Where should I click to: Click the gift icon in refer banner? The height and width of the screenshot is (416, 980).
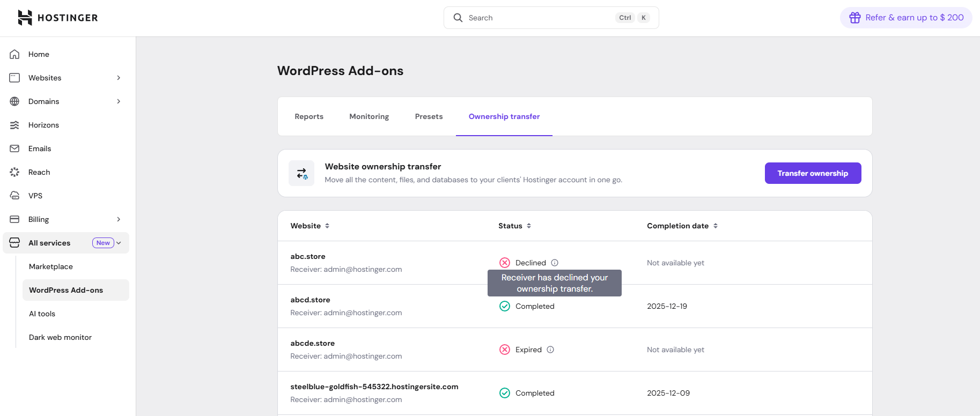[854, 18]
